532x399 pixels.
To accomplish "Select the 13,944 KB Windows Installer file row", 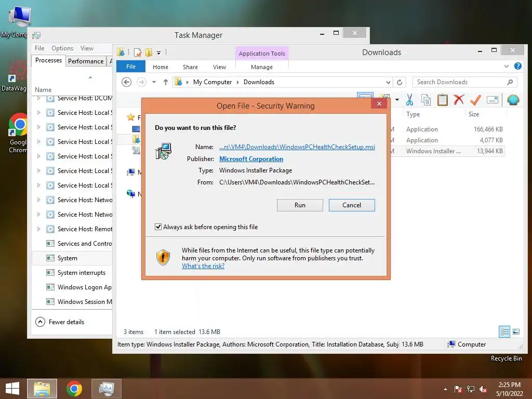I will tap(448, 151).
